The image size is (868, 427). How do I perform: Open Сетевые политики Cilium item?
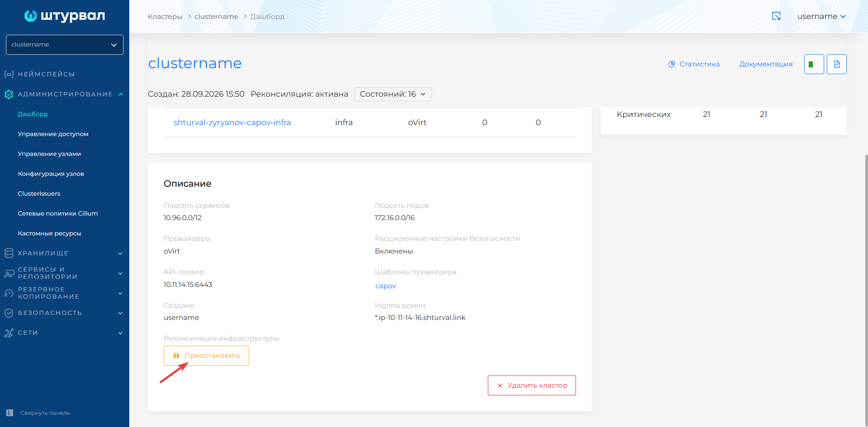(x=58, y=213)
